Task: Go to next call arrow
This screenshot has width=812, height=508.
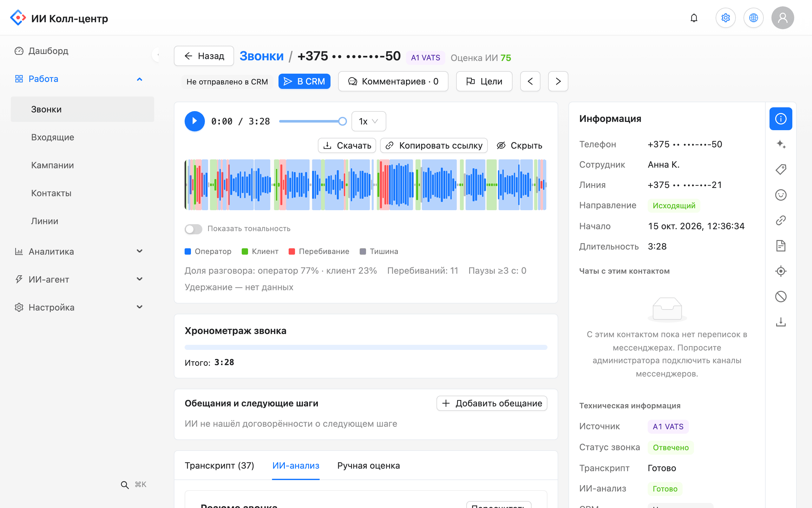Action: point(558,81)
